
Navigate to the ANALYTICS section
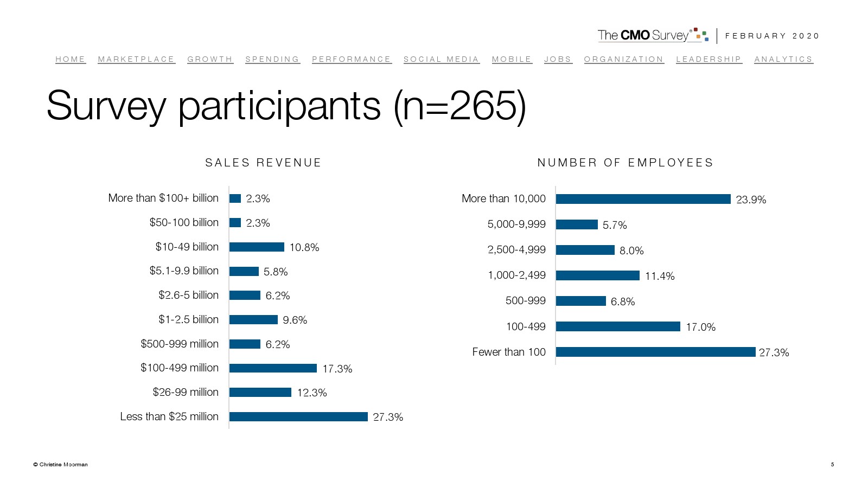[x=783, y=59]
